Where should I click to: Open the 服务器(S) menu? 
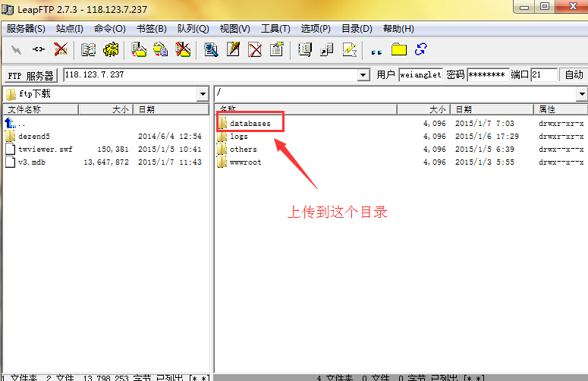tap(25, 29)
